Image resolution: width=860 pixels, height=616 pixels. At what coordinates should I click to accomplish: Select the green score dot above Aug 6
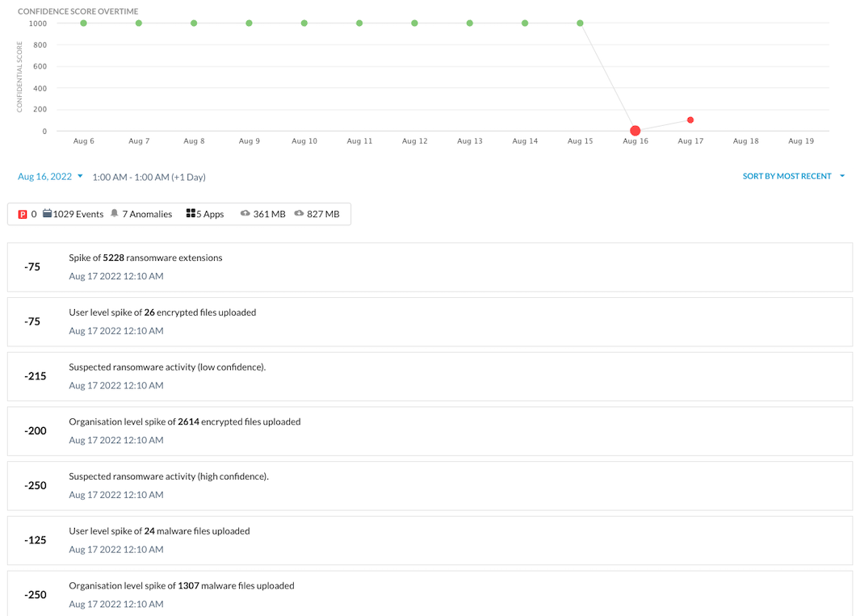click(83, 23)
